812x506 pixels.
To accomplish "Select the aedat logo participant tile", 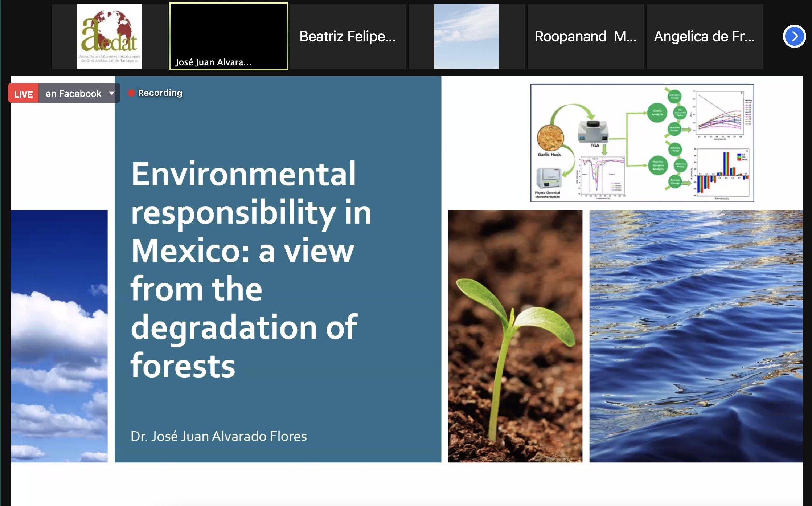I will click(109, 36).
